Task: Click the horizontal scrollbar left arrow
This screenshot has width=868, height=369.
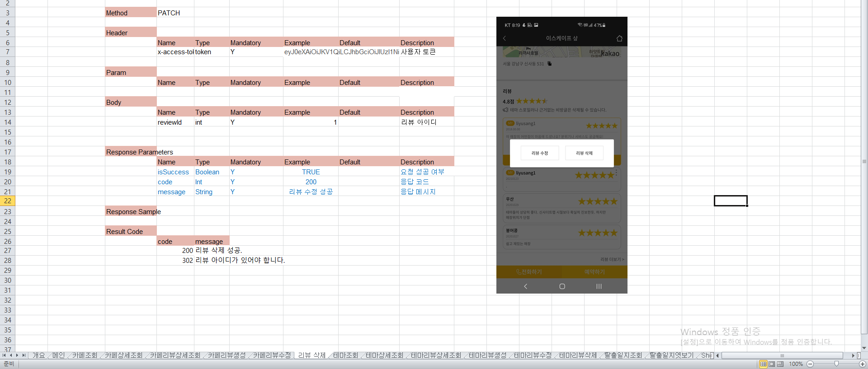Action: (717, 355)
